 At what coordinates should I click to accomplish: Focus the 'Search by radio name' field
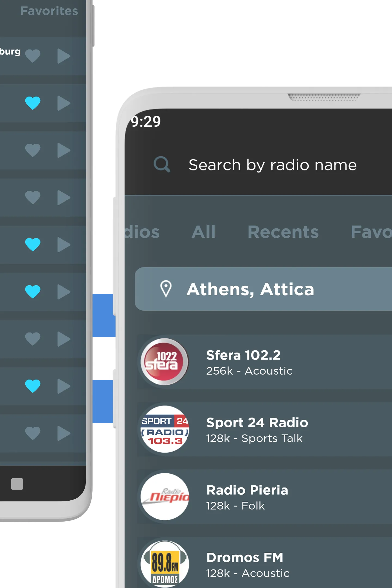coord(272,165)
